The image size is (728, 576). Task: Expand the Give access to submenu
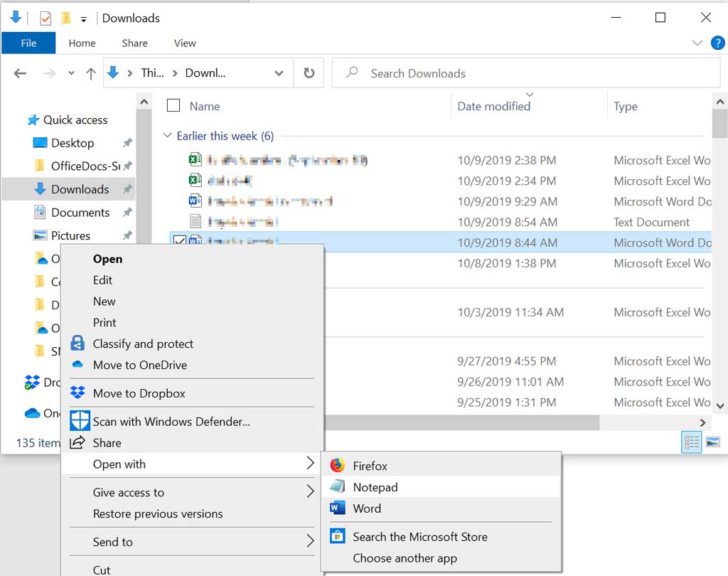click(192, 492)
